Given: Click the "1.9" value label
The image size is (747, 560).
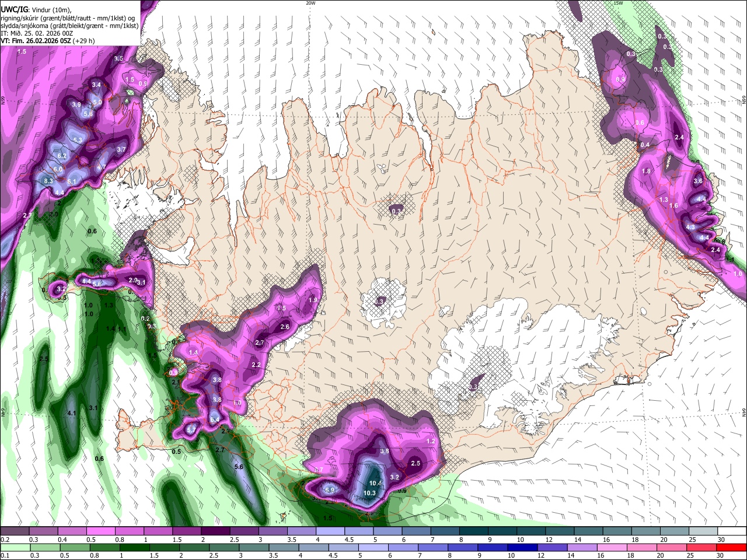Looking at the screenshot, I should 312,300.
